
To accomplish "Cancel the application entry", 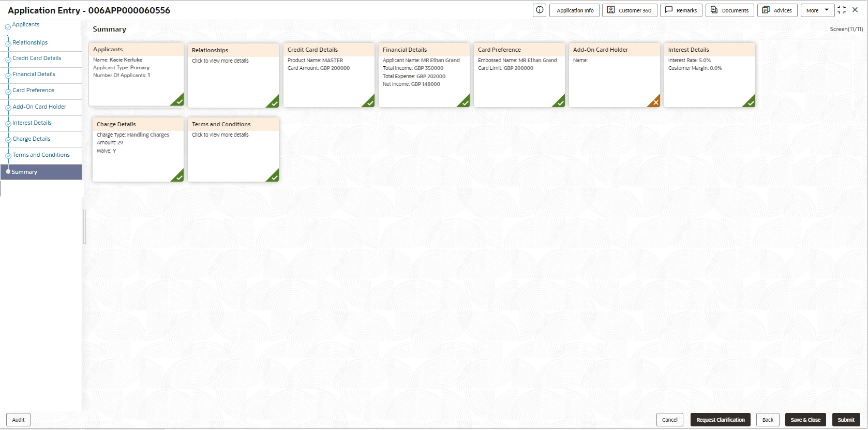I will (x=670, y=420).
